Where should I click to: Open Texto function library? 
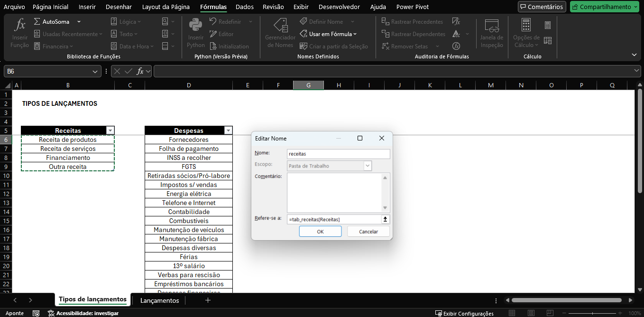(124, 34)
